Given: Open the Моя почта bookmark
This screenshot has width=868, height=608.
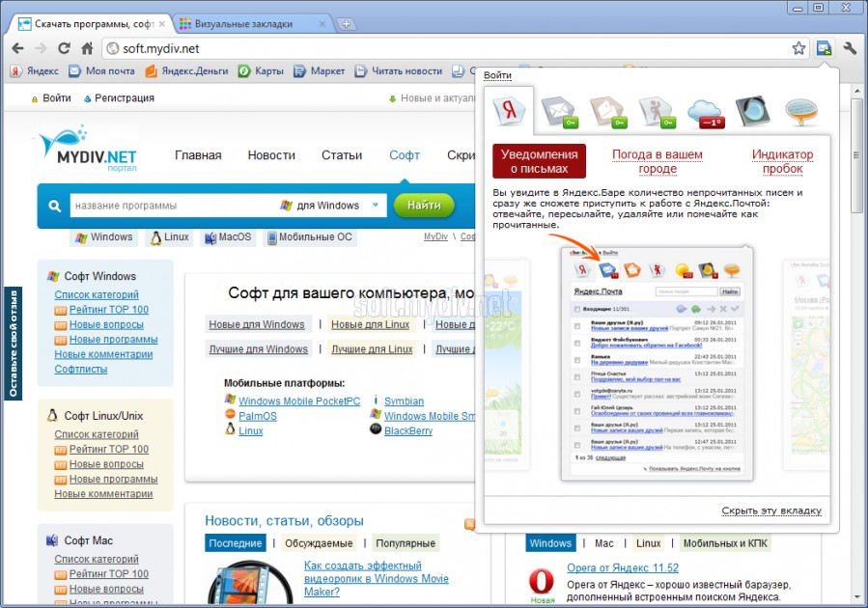Looking at the screenshot, I should click(101, 70).
